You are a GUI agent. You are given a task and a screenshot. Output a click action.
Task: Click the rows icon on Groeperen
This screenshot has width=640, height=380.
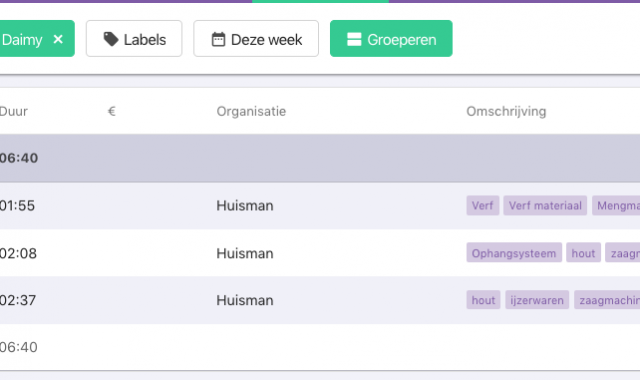(x=354, y=39)
